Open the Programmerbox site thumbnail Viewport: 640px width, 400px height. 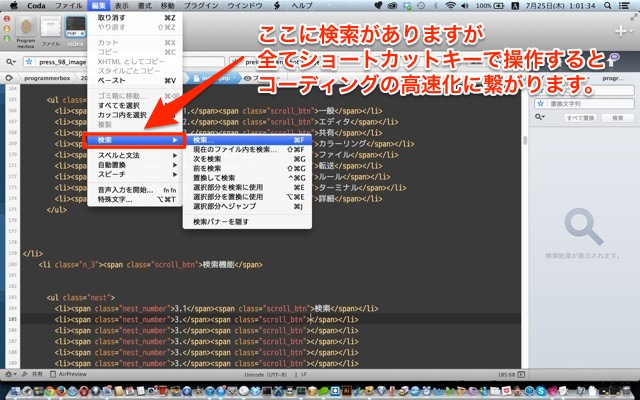pyautogui.click(x=26, y=28)
